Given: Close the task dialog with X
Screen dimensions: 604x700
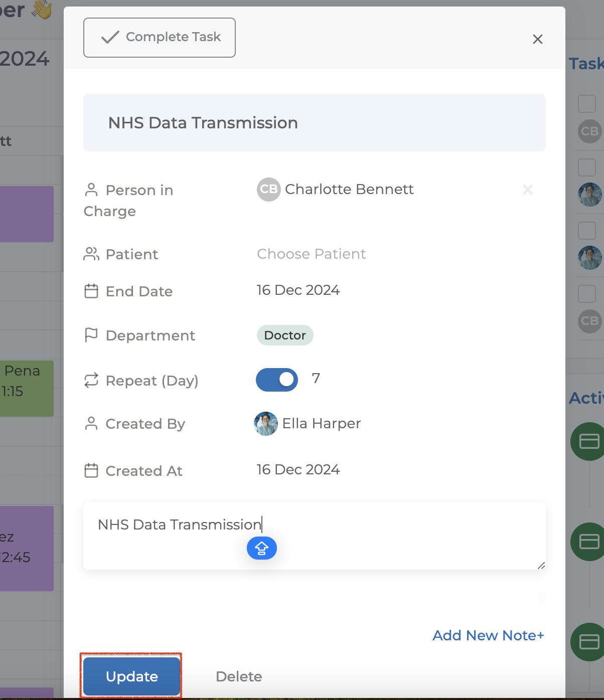Looking at the screenshot, I should 537,39.
